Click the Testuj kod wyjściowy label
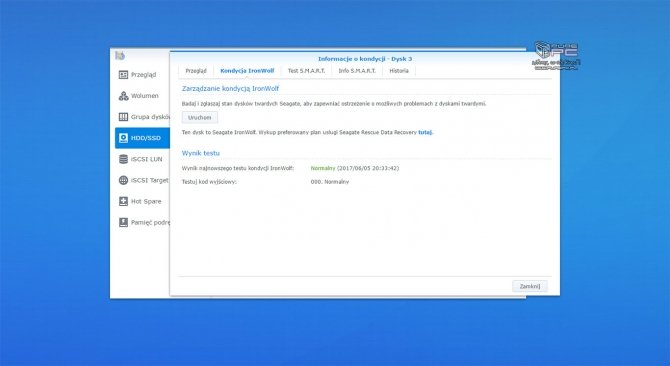Screen dimensions: 670x366 pos(209,182)
